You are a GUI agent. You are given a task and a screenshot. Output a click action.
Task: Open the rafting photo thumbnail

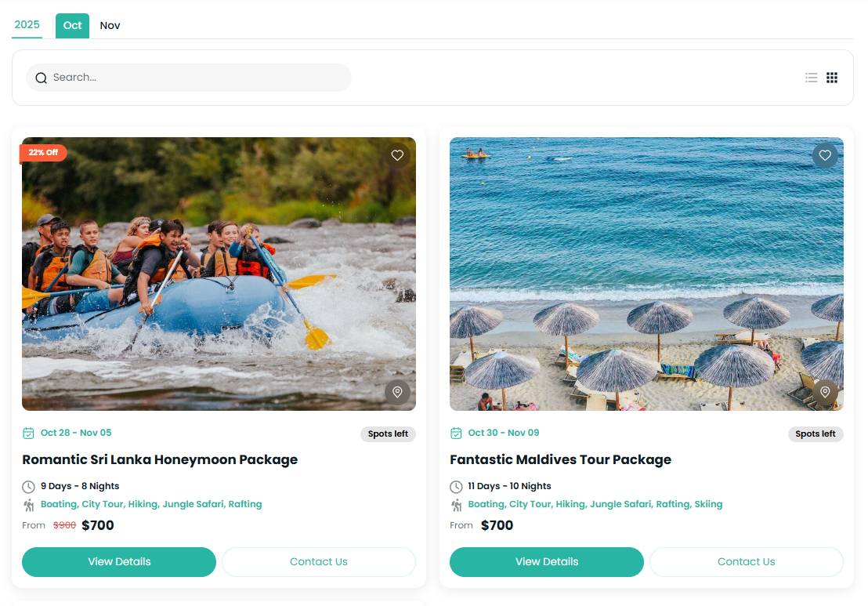(x=219, y=274)
